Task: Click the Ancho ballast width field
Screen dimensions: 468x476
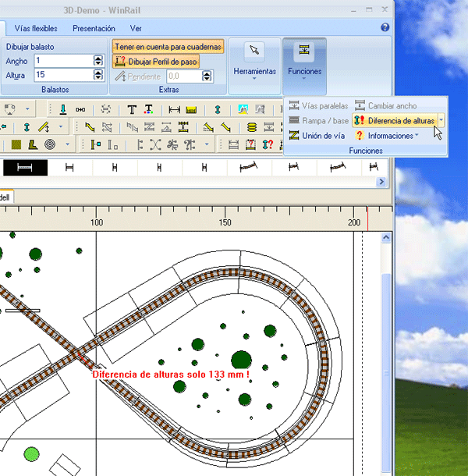Action: tap(64, 60)
